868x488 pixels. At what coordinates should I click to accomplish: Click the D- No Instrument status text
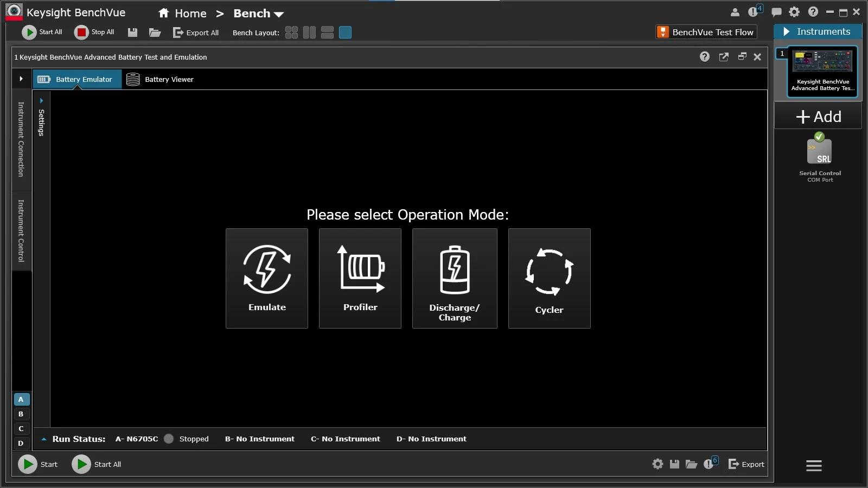point(431,439)
